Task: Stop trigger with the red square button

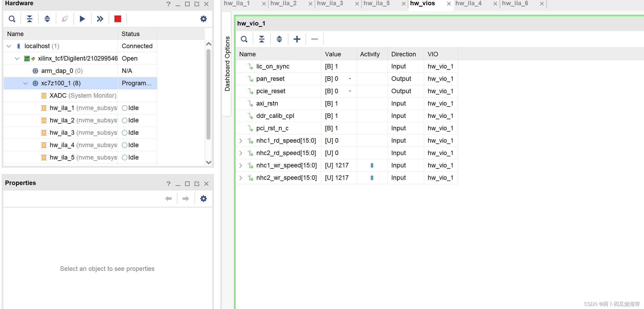Action: tap(118, 19)
